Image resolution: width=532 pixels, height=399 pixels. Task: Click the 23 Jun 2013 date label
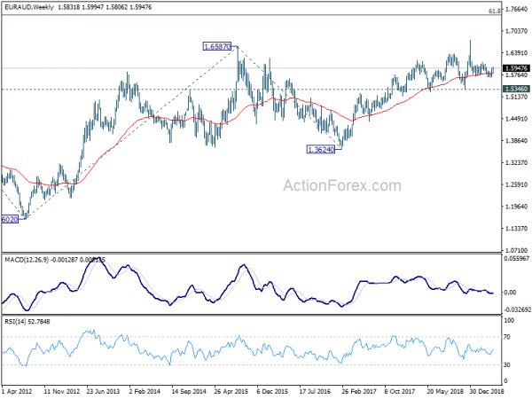point(104,391)
